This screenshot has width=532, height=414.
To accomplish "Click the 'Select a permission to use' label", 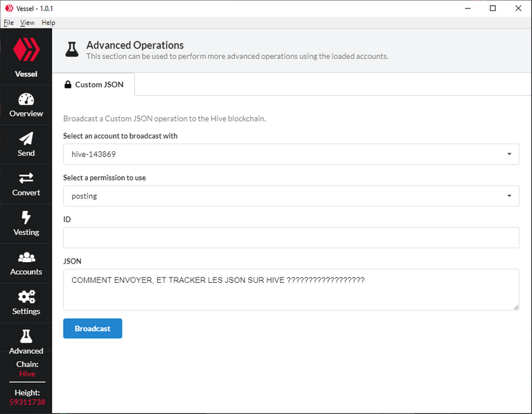I will pyautogui.click(x=105, y=178).
